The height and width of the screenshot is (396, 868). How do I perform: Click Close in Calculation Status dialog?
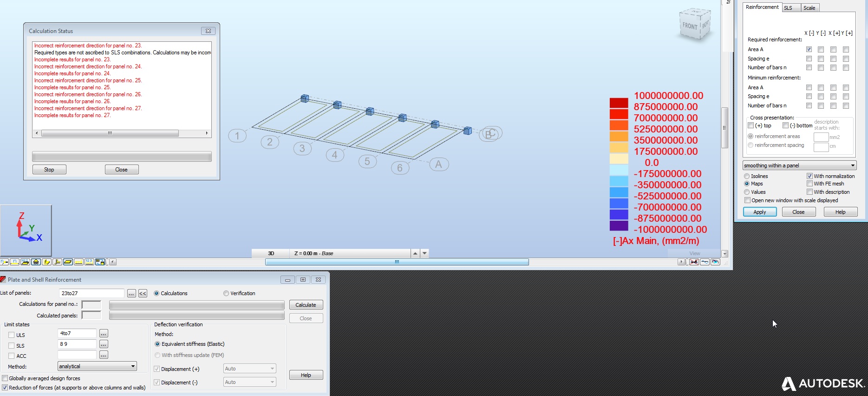pos(122,170)
